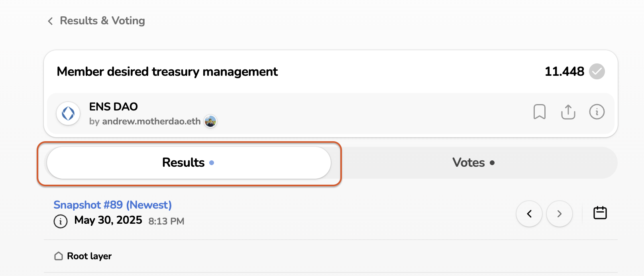Open the Snapshot #89 (Newest) link

[112, 205]
